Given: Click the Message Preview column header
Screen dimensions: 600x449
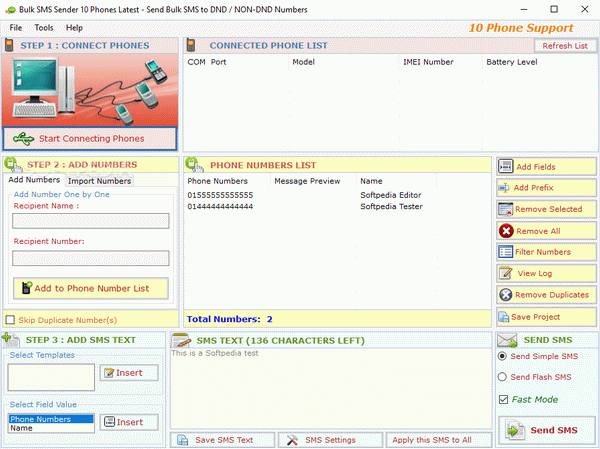Looking at the screenshot, I should click(307, 181).
